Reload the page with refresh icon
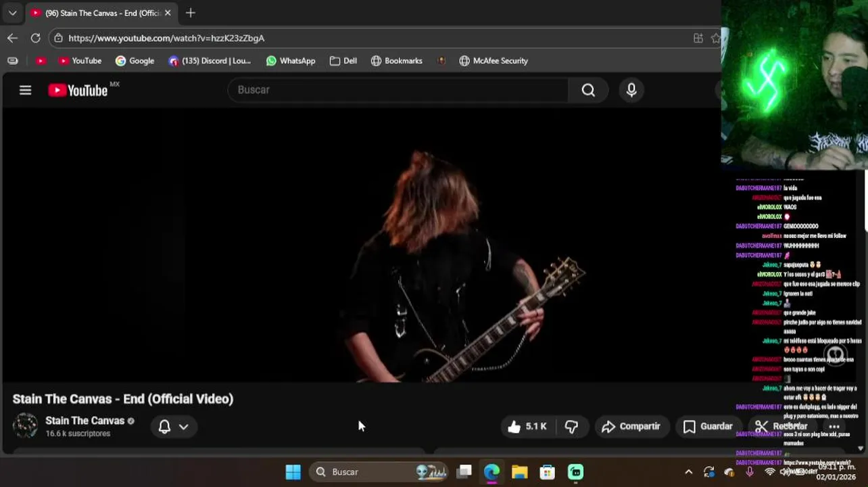This screenshot has width=868, height=487. (35, 38)
